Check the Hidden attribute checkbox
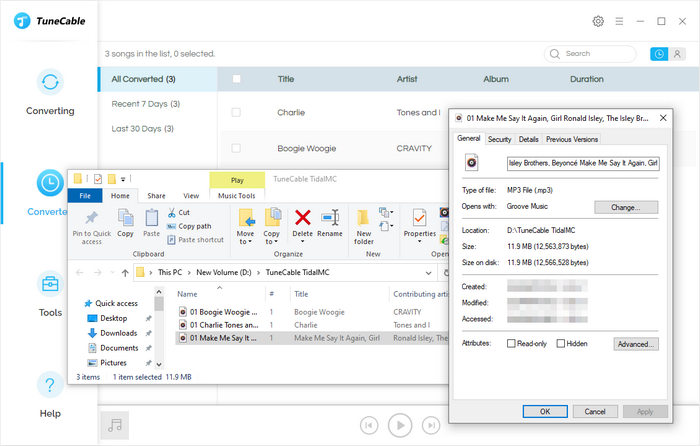This screenshot has width=700, height=446. point(561,343)
